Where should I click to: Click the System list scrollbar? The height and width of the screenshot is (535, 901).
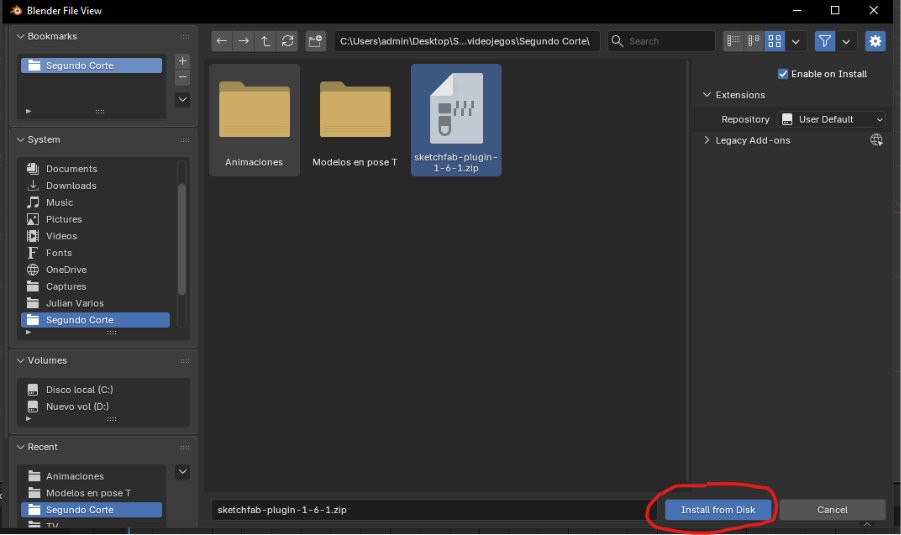pyautogui.click(x=182, y=239)
